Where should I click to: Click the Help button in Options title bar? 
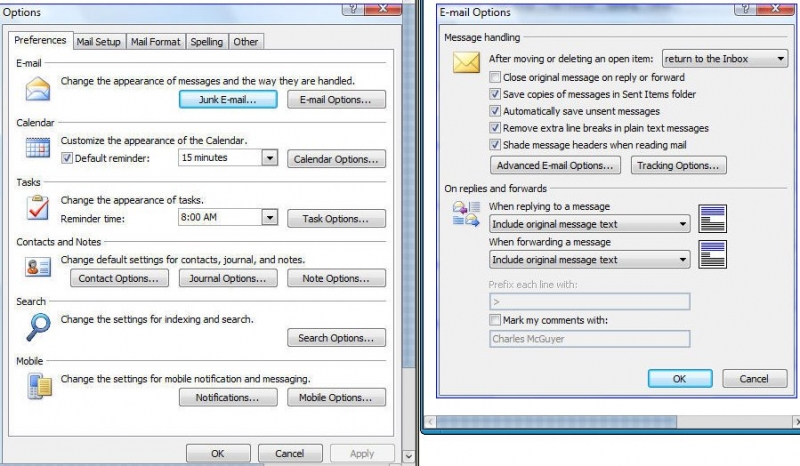pos(354,9)
